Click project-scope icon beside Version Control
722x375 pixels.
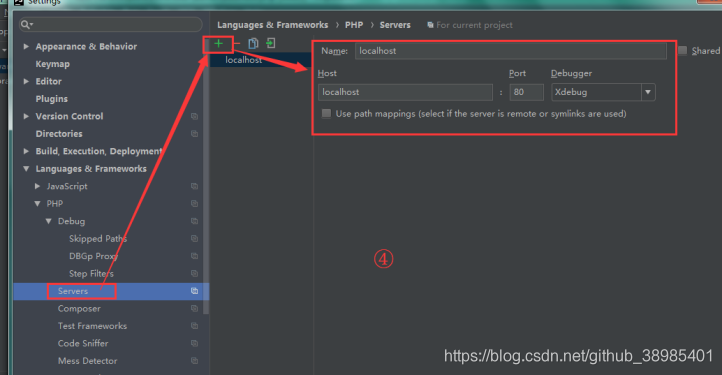click(x=194, y=117)
